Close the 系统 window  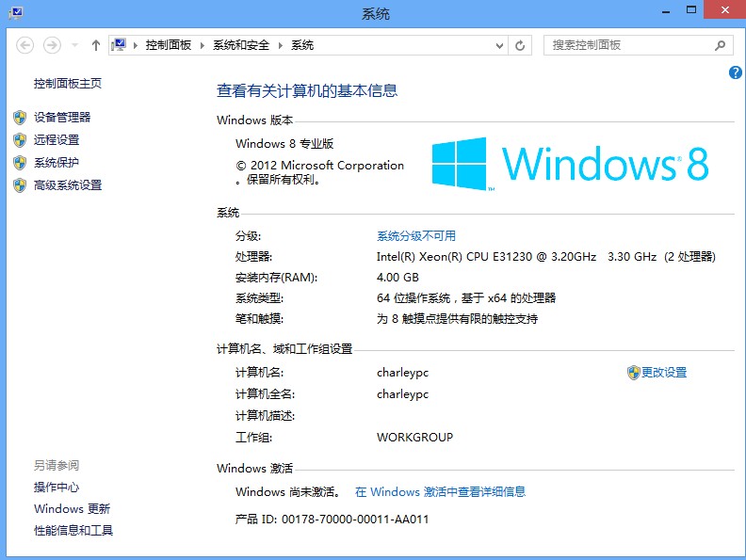pyautogui.click(x=724, y=9)
